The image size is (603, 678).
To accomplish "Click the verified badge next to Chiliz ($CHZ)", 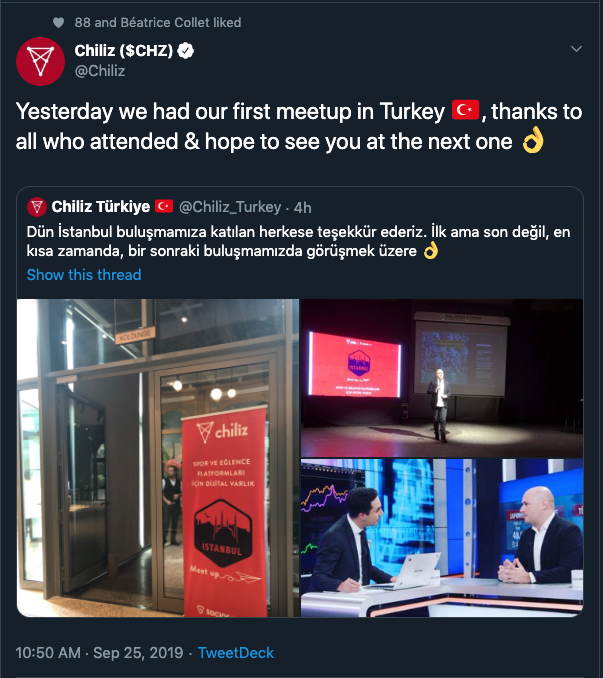I will 186,51.
